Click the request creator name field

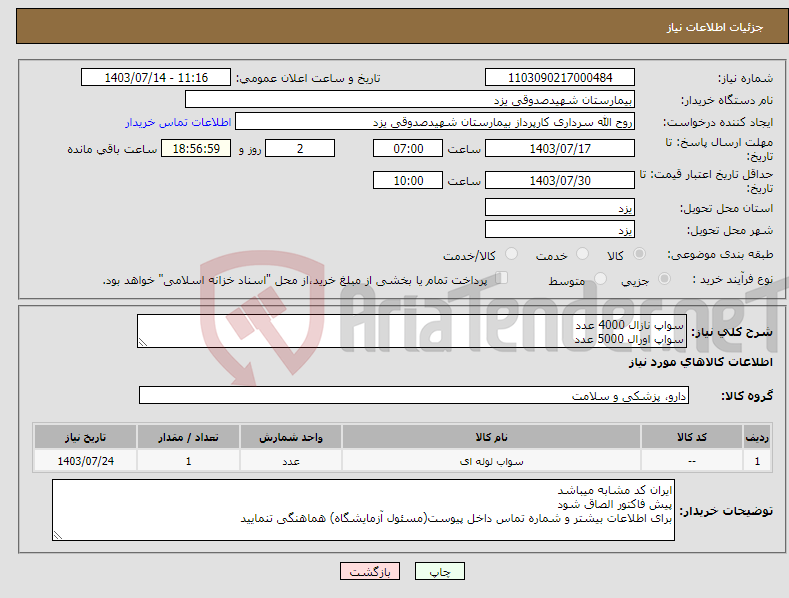(435, 121)
